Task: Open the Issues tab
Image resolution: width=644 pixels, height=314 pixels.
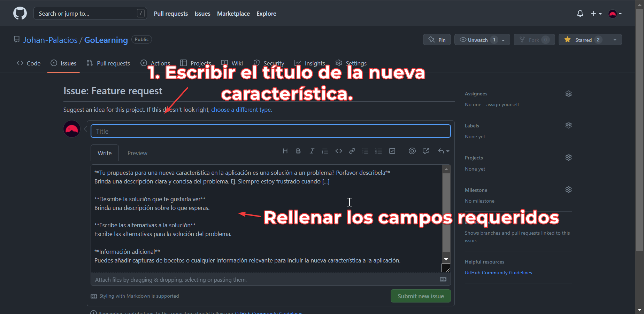Action: coord(63,63)
